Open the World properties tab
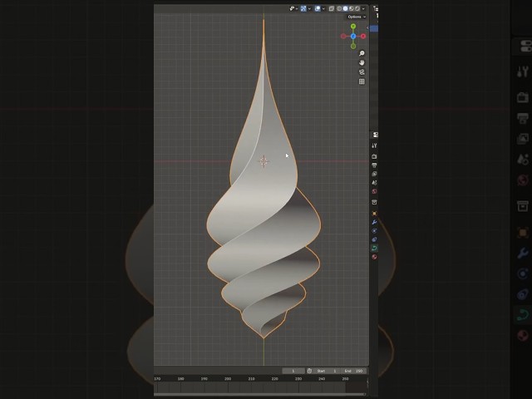This screenshot has height=399, width=532. pyautogui.click(x=374, y=191)
